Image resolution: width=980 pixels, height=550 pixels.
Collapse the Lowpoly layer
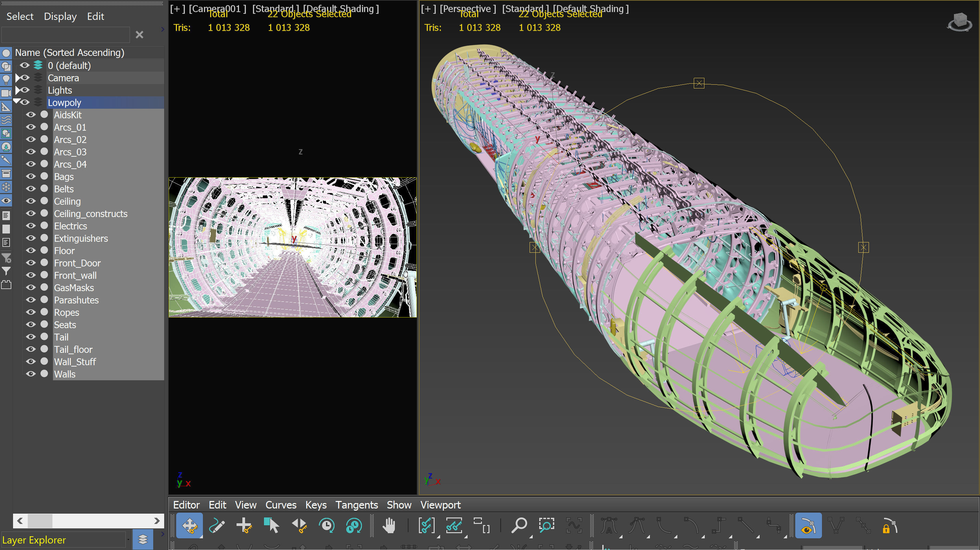[16, 101]
